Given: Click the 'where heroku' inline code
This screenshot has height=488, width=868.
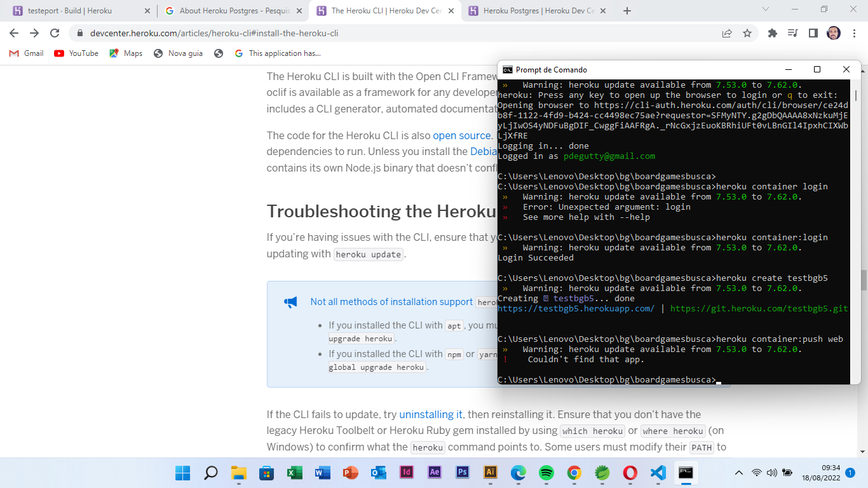Looking at the screenshot, I should click(x=672, y=431).
